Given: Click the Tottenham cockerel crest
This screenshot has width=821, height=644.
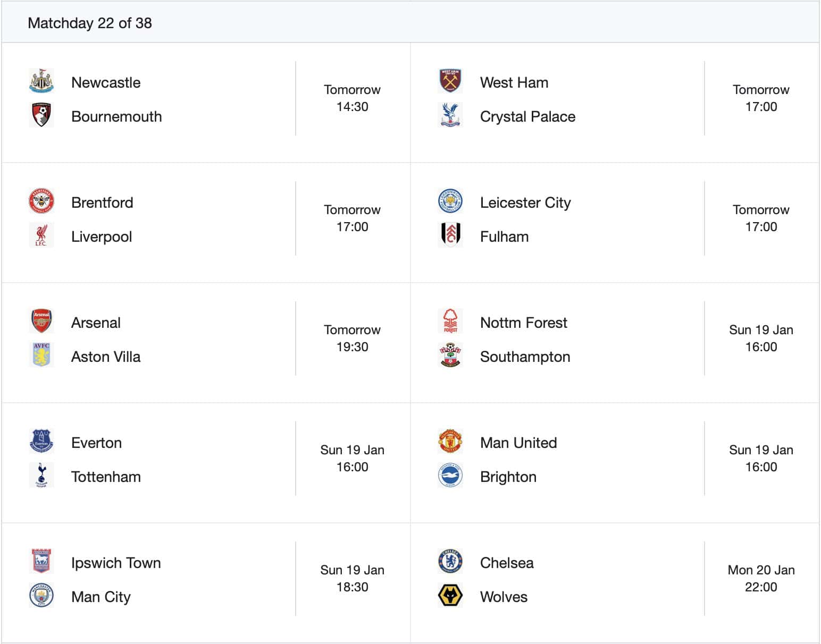Looking at the screenshot, I should (x=41, y=476).
